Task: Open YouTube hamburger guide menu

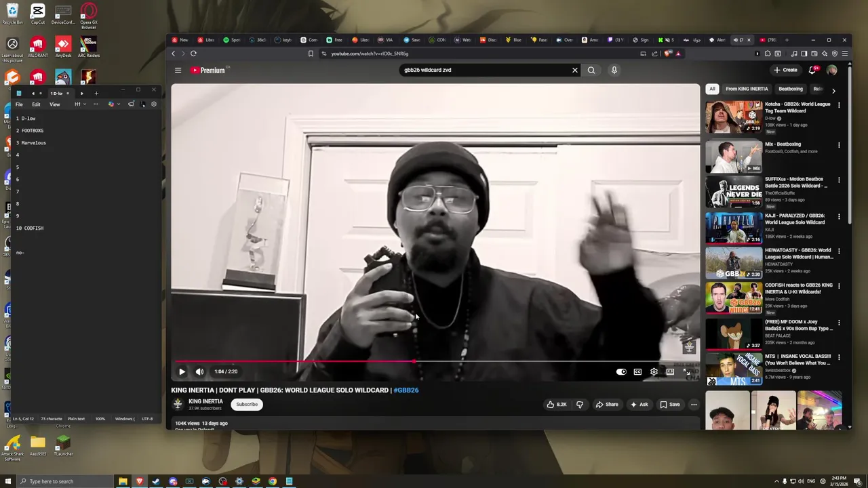Action: pos(178,70)
